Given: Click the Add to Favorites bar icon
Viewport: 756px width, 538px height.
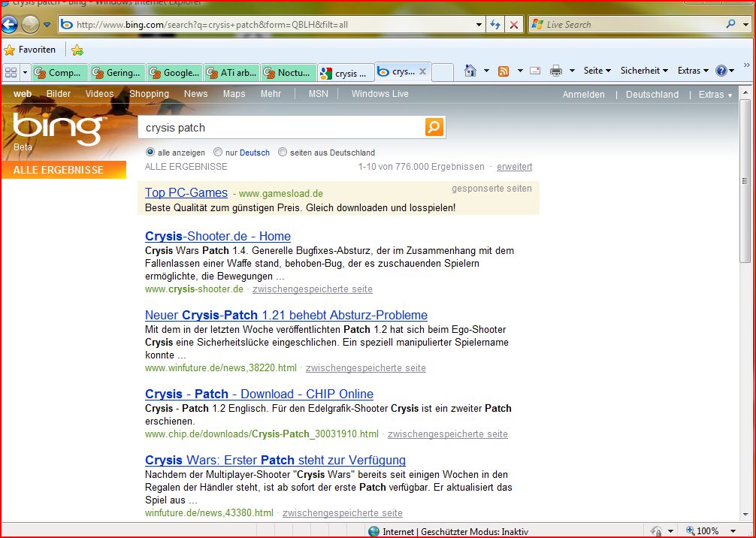Looking at the screenshot, I should coord(77,50).
